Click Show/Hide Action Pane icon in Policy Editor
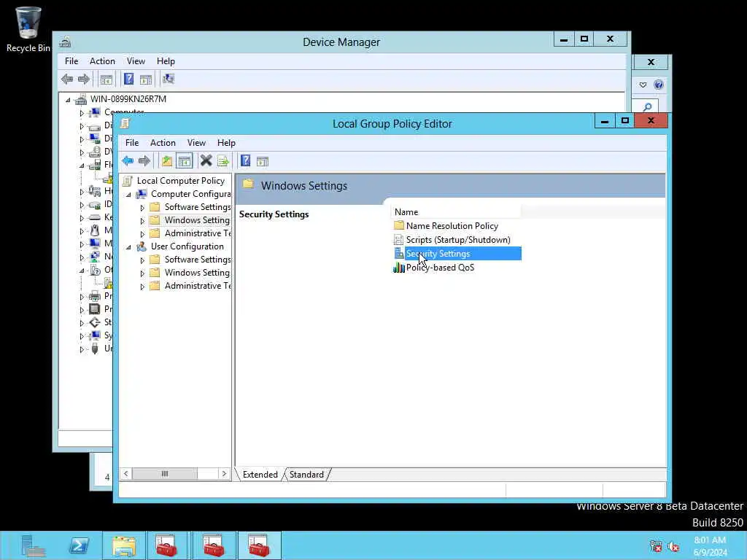The height and width of the screenshot is (560, 747). [263, 161]
